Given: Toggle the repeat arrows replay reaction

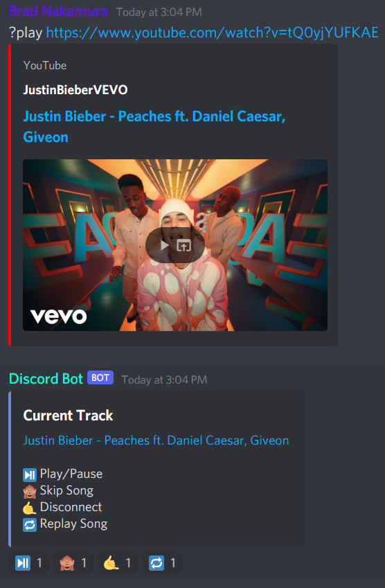Looking at the screenshot, I should [x=162, y=563].
